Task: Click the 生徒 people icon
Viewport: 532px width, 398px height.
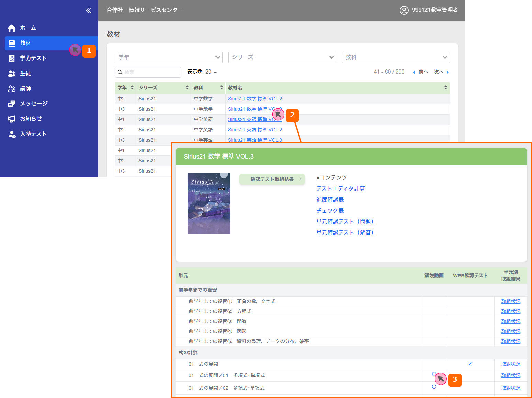Action: click(12, 74)
